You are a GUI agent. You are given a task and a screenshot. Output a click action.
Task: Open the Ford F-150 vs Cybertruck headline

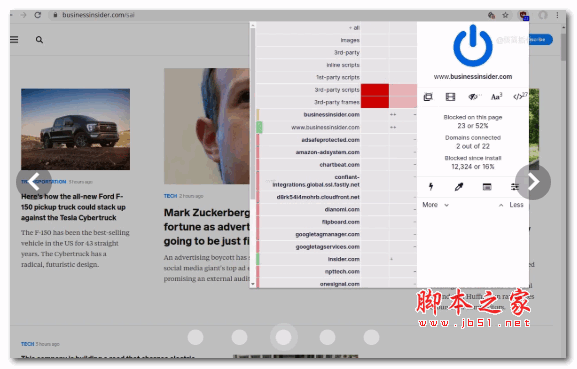[x=73, y=207]
